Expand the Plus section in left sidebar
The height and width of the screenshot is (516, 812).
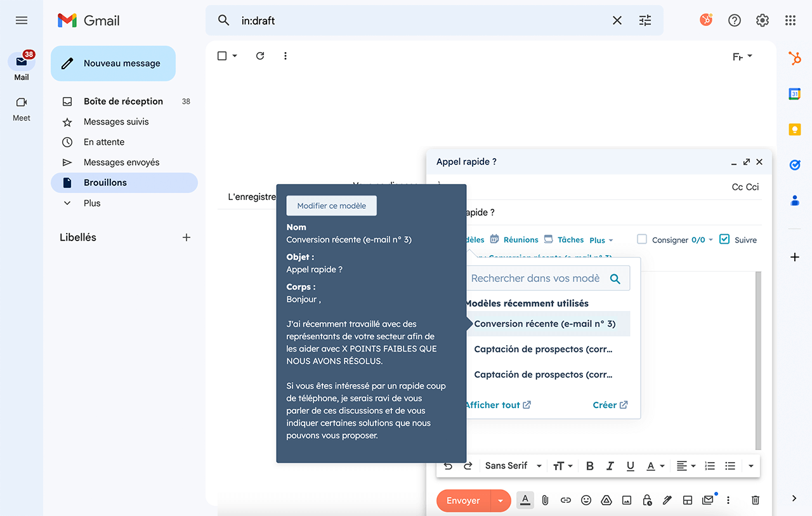tap(92, 203)
